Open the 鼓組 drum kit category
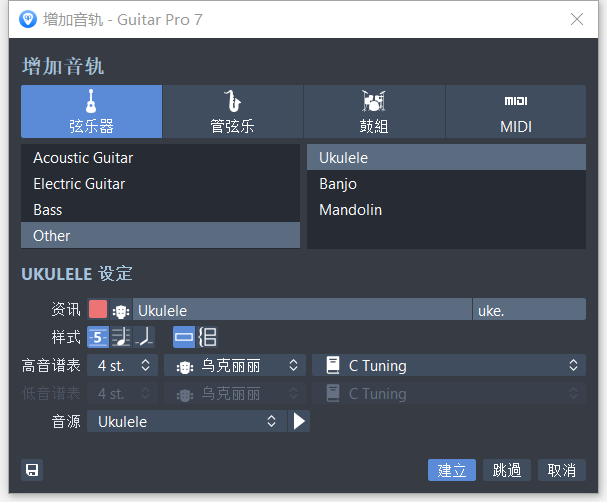The image size is (607, 502). point(373,111)
